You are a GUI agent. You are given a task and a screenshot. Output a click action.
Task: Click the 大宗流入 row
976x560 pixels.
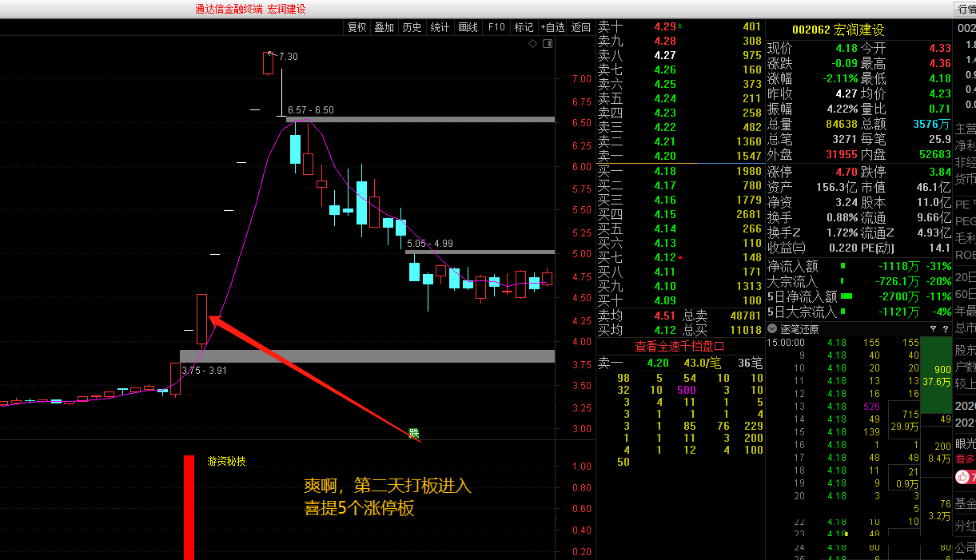859,281
